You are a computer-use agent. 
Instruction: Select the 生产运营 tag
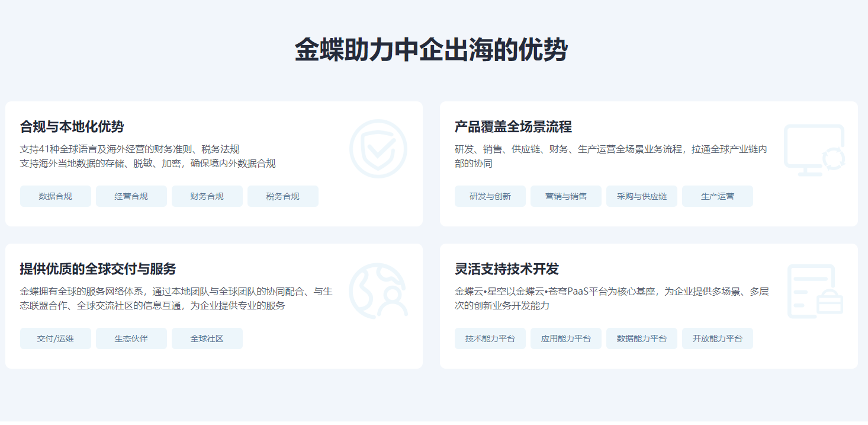718,196
